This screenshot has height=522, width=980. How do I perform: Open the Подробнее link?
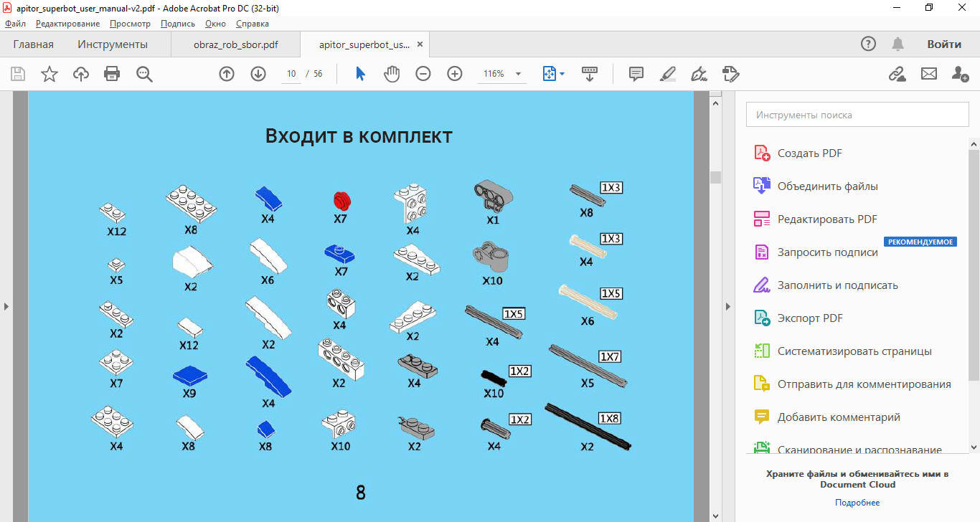[857, 503]
